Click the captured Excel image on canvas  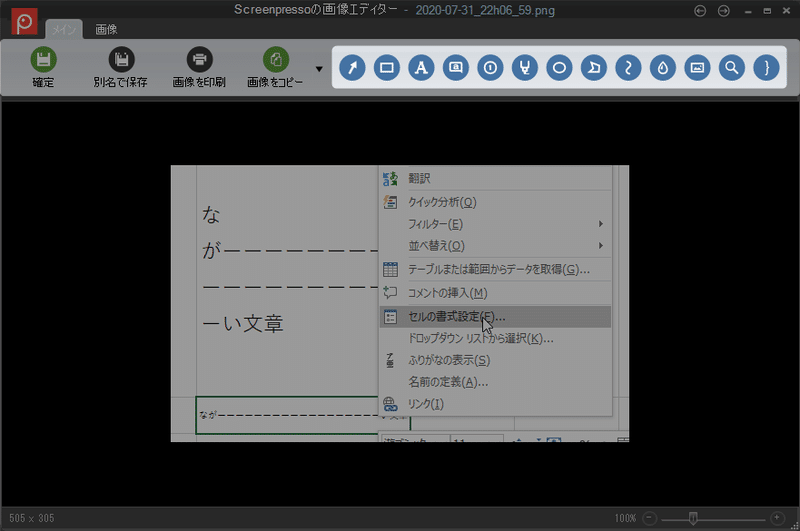[400, 304]
